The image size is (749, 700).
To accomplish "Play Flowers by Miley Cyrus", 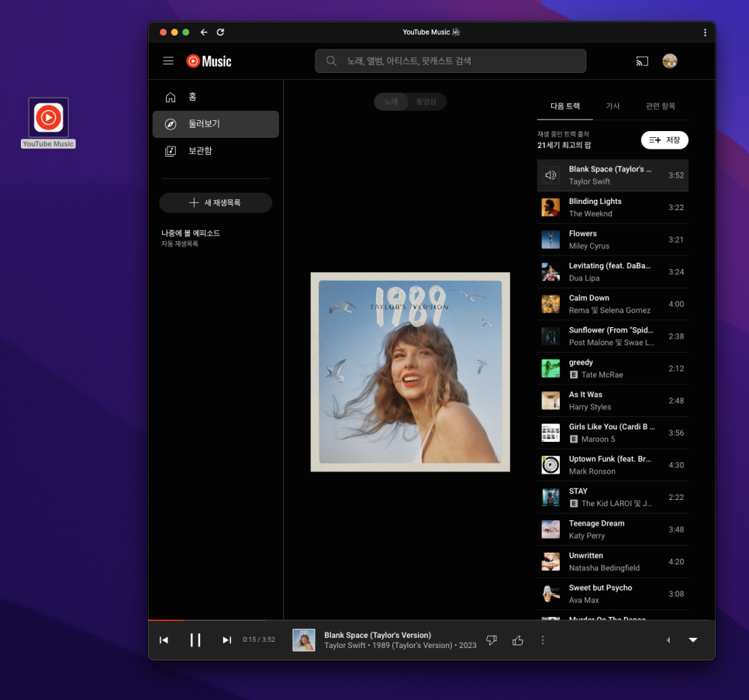I will point(613,240).
